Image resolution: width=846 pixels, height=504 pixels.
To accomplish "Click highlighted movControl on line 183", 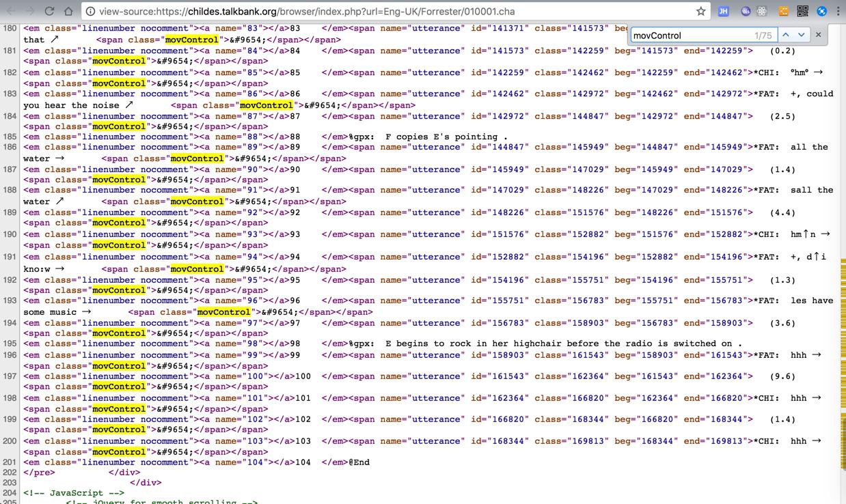I will tap(267, 105).
